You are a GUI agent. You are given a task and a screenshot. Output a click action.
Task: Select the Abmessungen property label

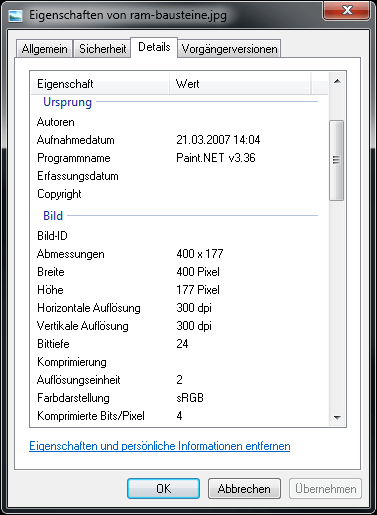click(x=71, y=254)
